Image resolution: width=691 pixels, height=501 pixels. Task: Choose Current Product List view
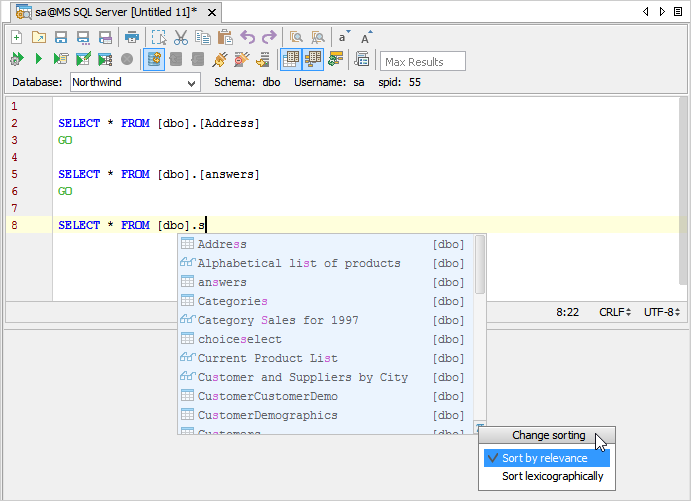point(326,358)
